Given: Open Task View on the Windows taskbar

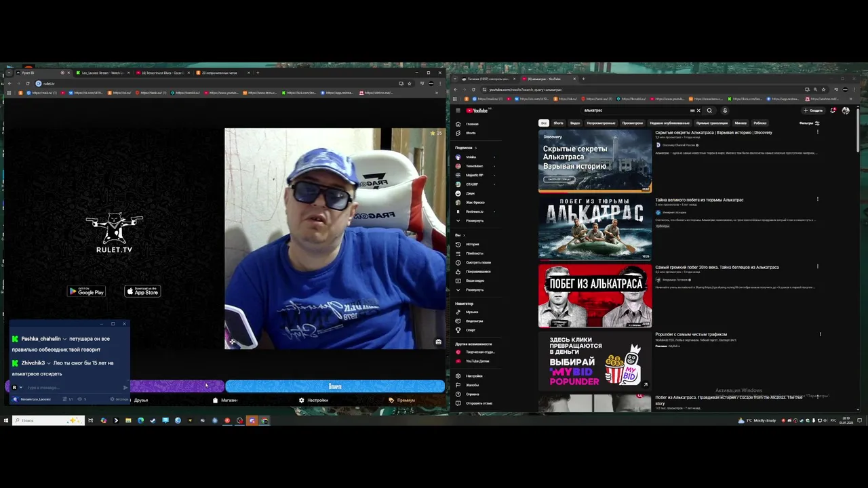Looking at the screenshot, I should click(x=90, y=420).
